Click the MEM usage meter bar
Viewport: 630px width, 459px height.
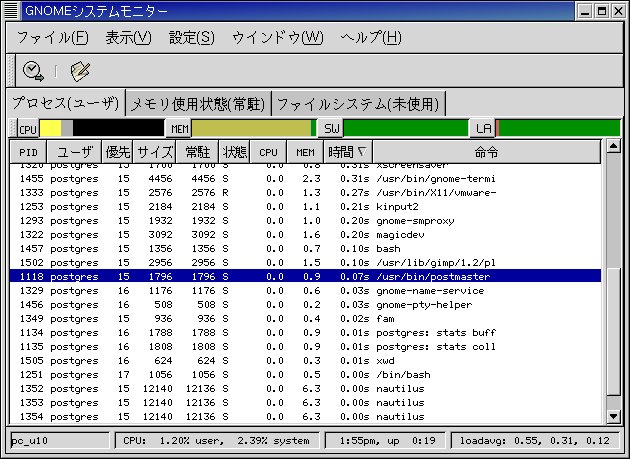254,128
